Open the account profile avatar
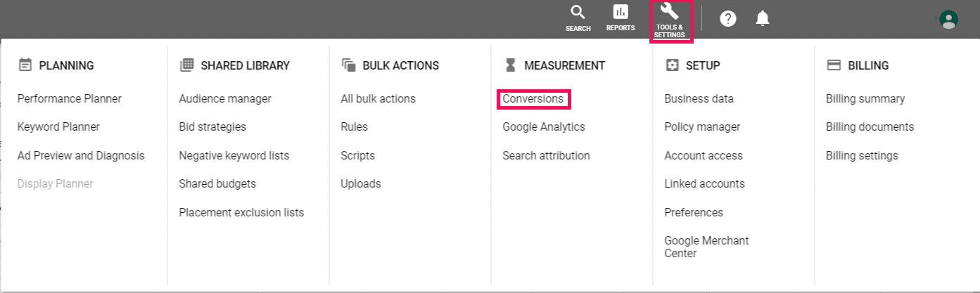 pos(948,19)
